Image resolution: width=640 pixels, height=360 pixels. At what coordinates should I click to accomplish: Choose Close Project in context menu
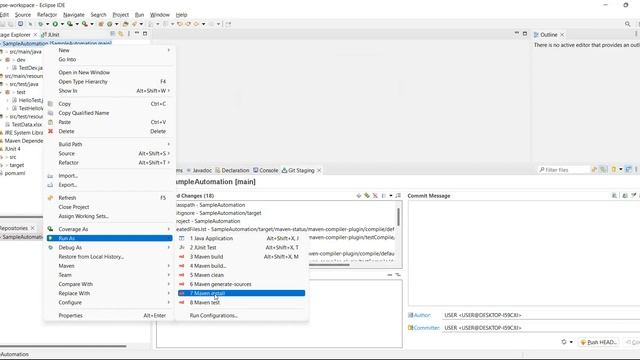click(x=74, y=207)
